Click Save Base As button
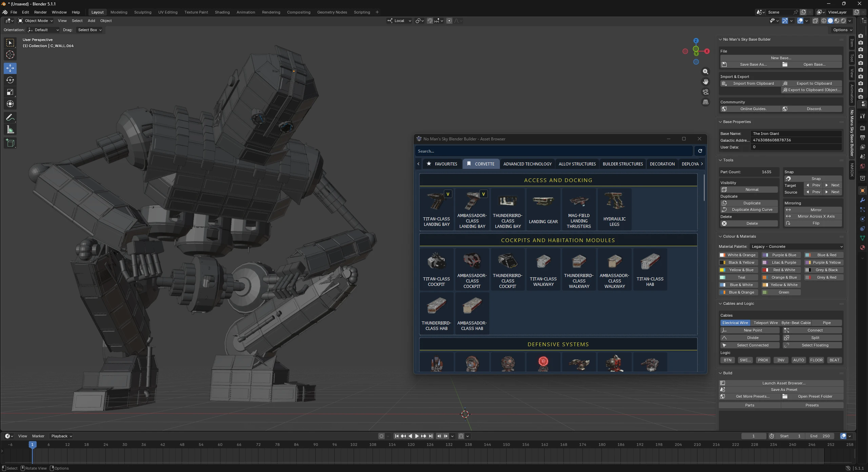Image resolution: width=868 pixels, height=472 pixels. [750, 64]
